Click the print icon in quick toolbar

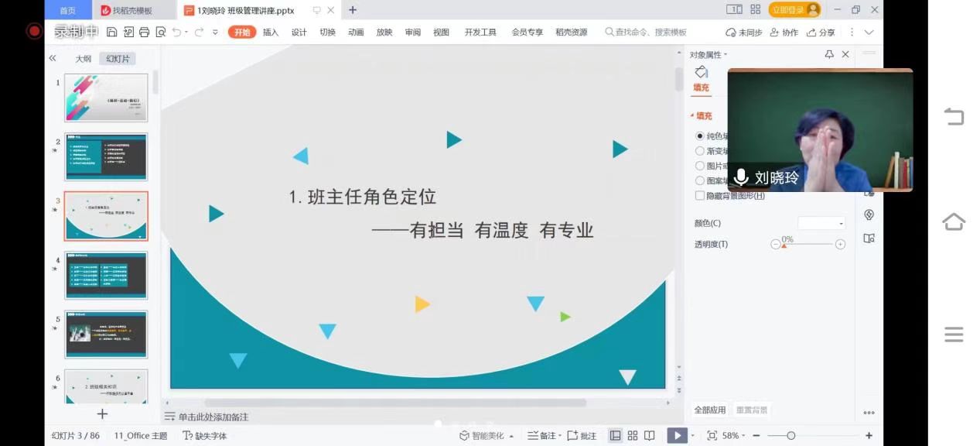tap(144, 33)
